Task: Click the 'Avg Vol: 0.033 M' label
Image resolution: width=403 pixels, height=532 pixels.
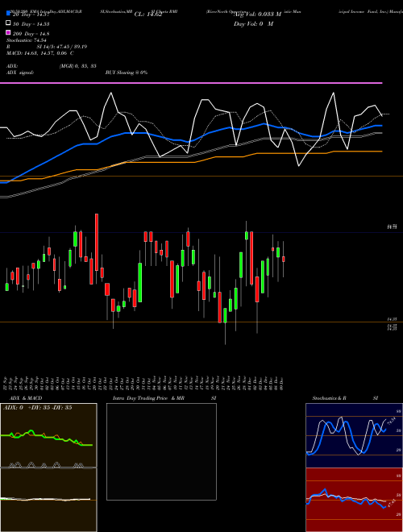Action: point(258,15)
